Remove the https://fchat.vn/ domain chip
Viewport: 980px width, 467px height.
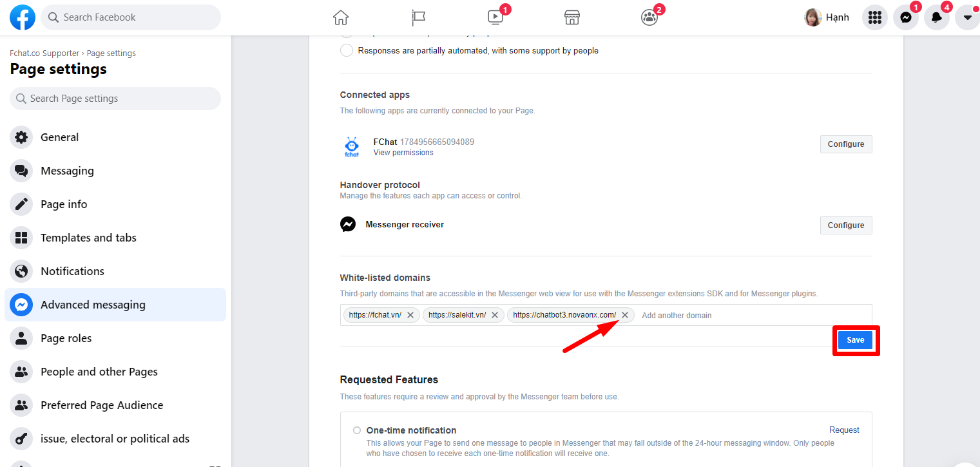point(410,315)
